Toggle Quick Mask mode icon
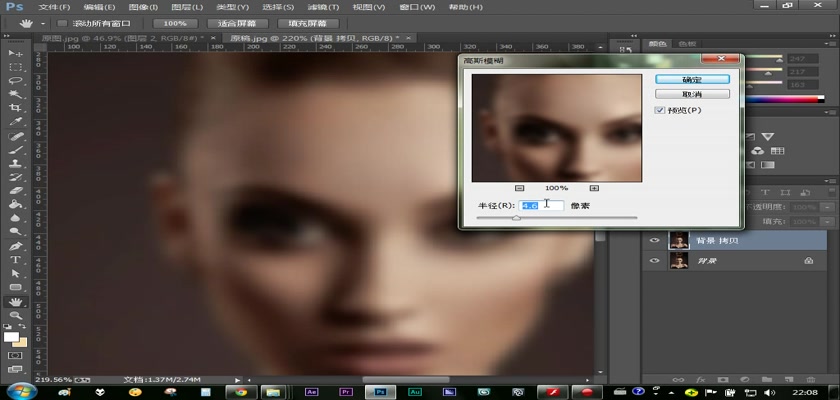Screen dimensions: 840x400 click(15, 355)
